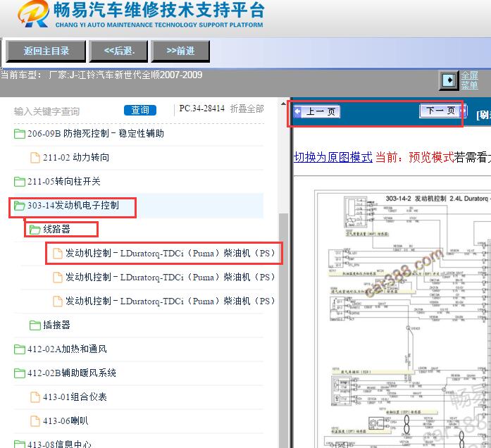The image size is (491, 448).
Task: Expand 412-02B辅助暖风系统 folder
Action: [72, 373]
